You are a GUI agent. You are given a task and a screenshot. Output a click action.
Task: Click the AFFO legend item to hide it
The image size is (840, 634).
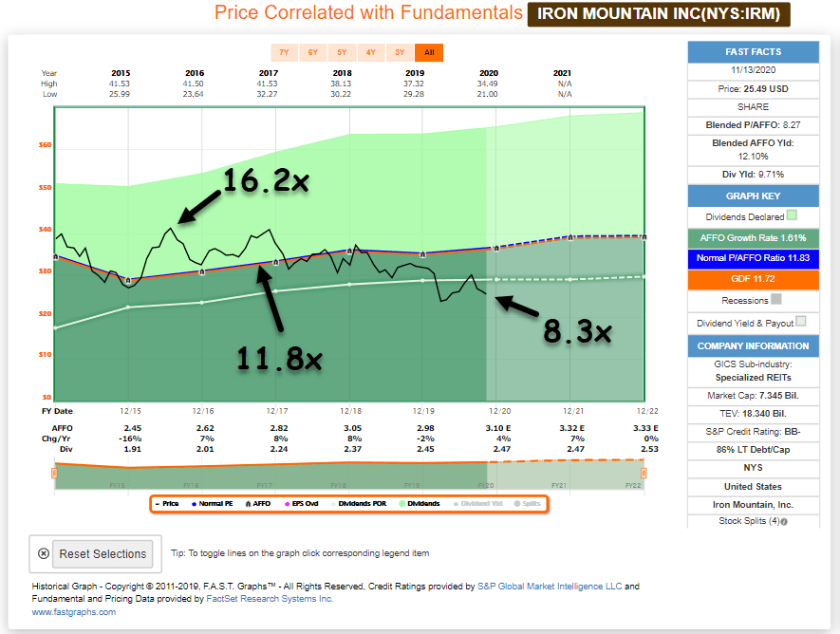click(x=258, y=503)
